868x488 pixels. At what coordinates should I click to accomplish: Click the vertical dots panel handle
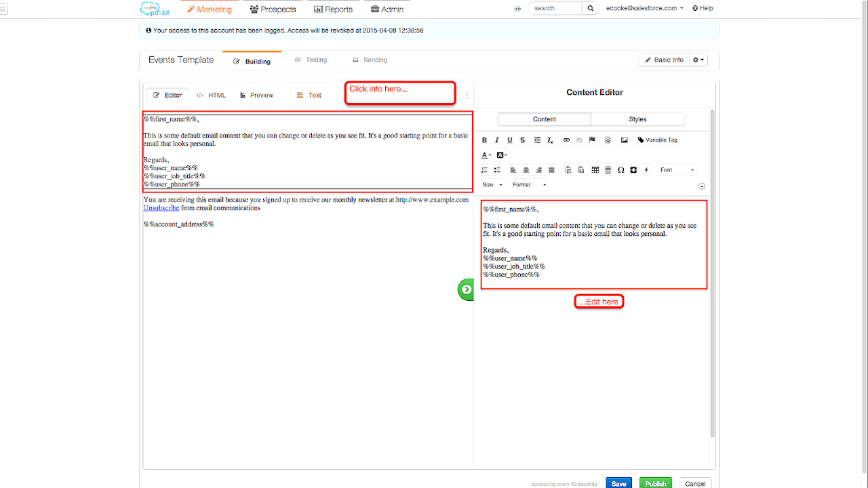(467, 96)
